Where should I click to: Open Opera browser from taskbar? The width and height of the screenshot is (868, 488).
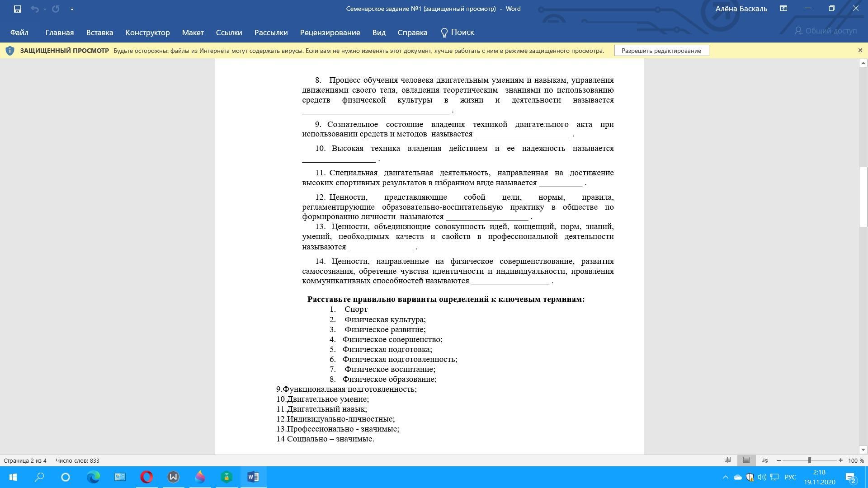tap(146, 477)
